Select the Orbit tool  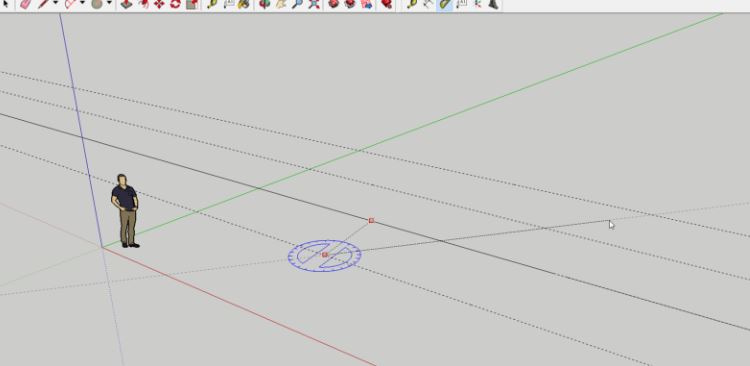[x=264, y=5]
